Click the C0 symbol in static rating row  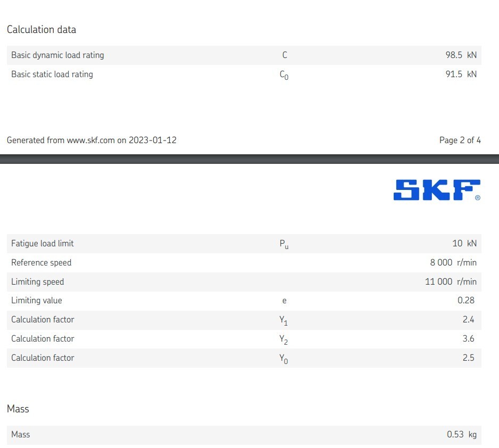284,75
